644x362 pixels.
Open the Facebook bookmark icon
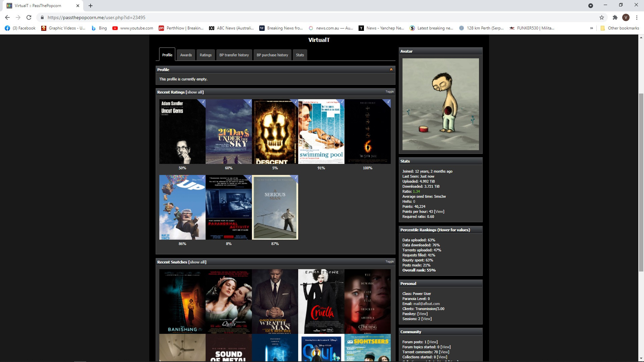7,28
